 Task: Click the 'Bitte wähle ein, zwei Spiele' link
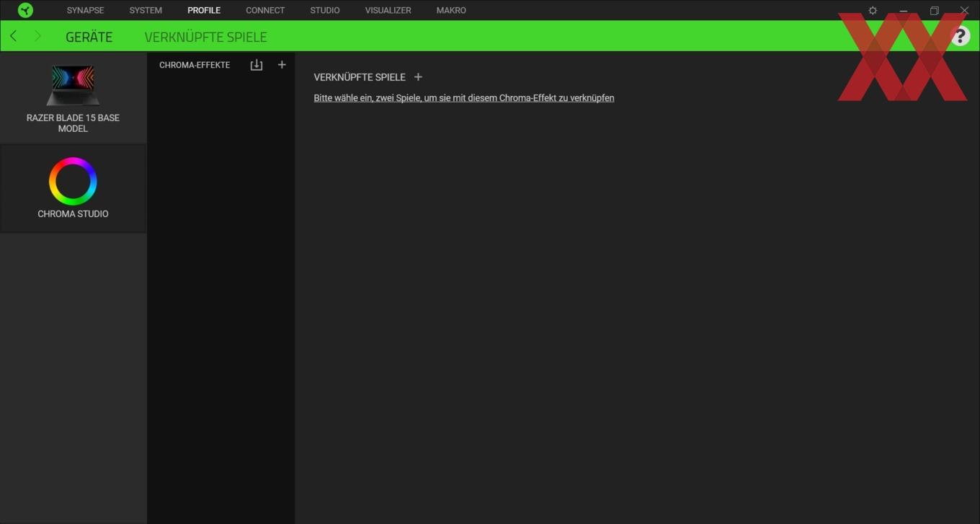coord(464,98)
